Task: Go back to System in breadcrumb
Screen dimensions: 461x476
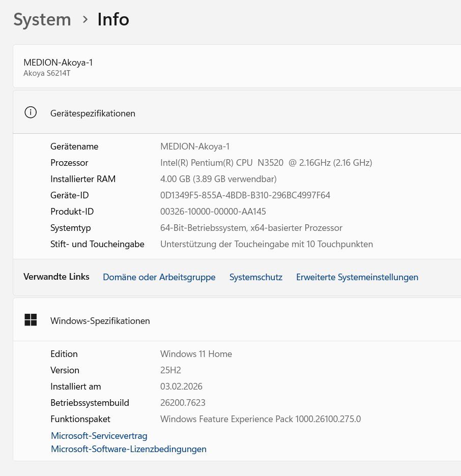Action: pyautogui.click(x=42, y=19)
